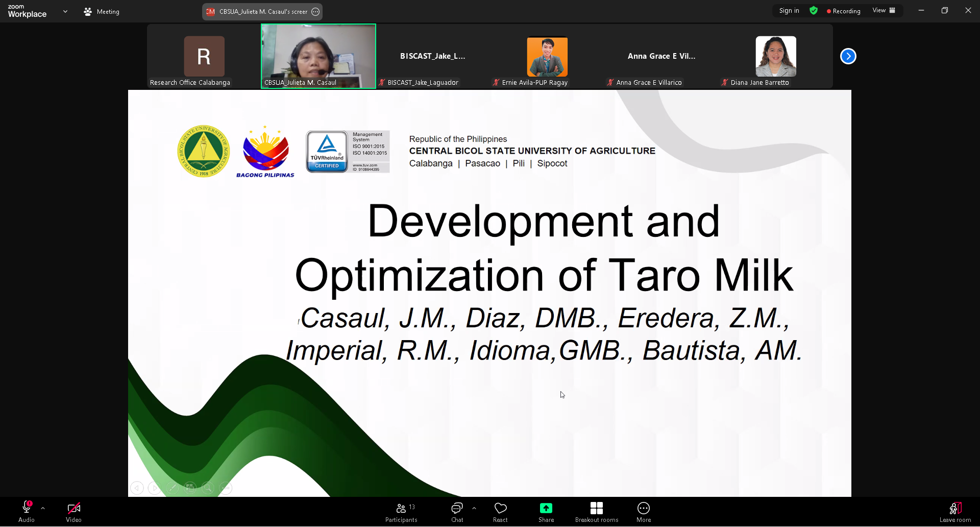Open the More options menu

(x=643, y=512)
